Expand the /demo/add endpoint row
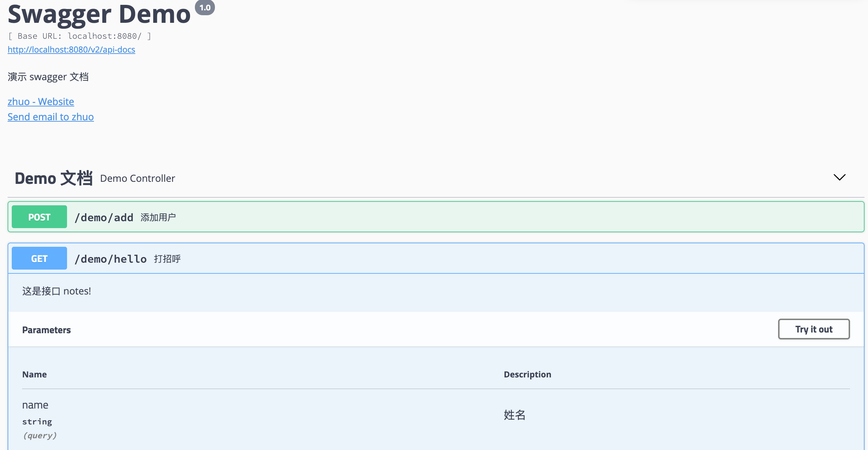 point(449,217)
